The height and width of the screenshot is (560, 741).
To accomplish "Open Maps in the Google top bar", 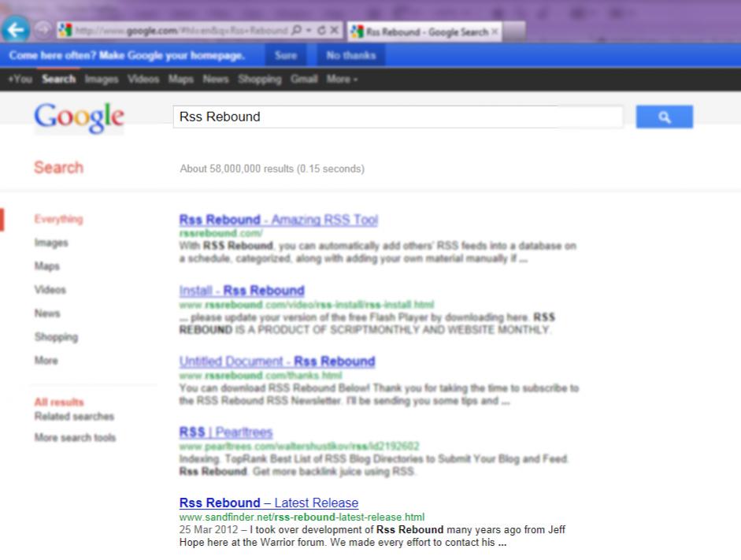I will (181, 79).
